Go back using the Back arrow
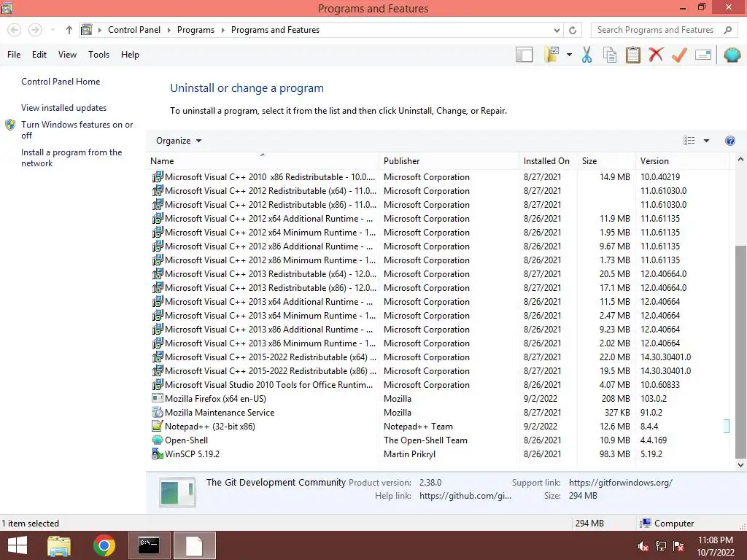 pos(15,30)
